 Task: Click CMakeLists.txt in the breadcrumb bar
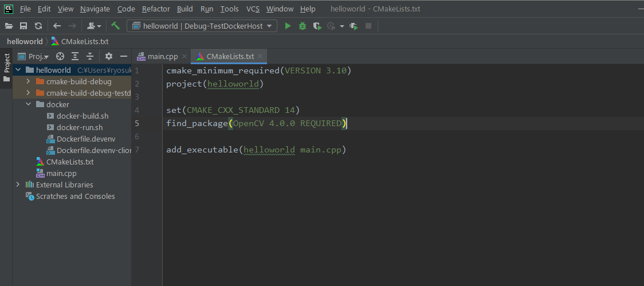(80, 41)
